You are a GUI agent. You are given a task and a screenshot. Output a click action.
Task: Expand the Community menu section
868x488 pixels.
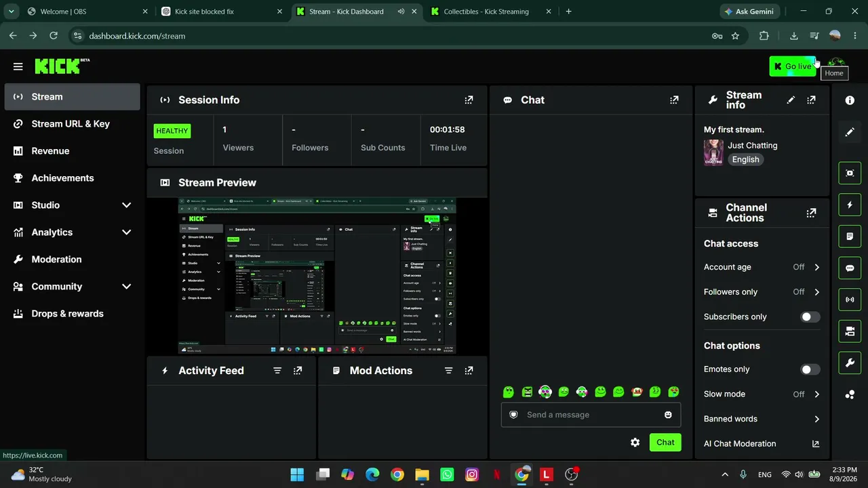coord(73,287)
